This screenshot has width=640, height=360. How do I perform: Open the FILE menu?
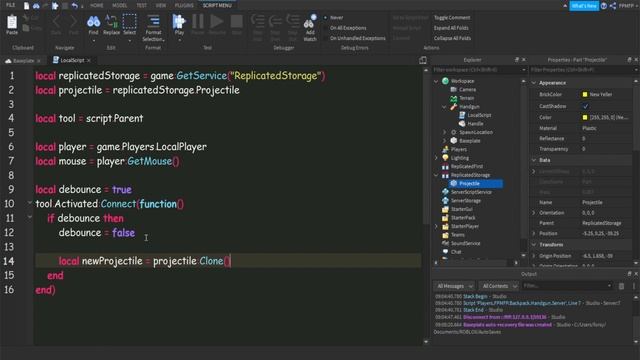point(10,5)
